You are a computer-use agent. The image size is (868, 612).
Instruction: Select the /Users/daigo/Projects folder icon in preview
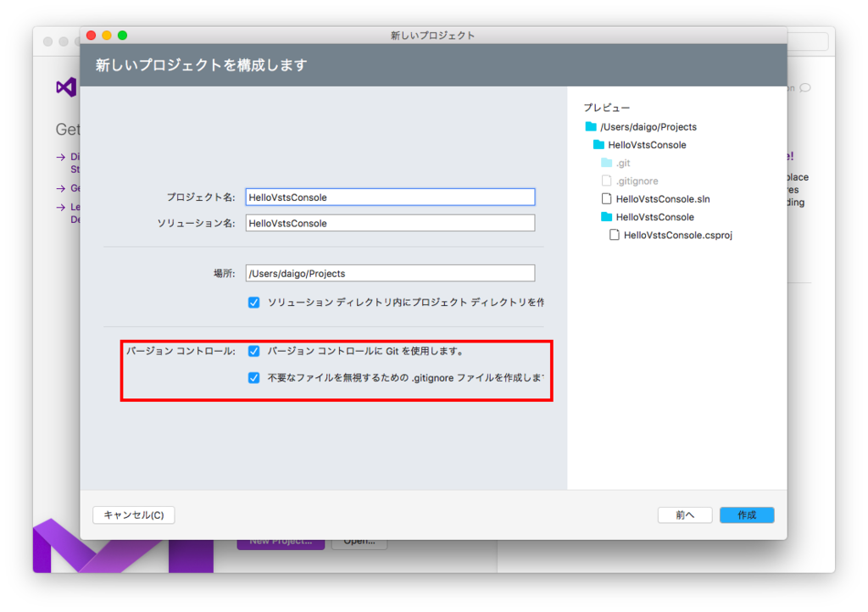591,126
